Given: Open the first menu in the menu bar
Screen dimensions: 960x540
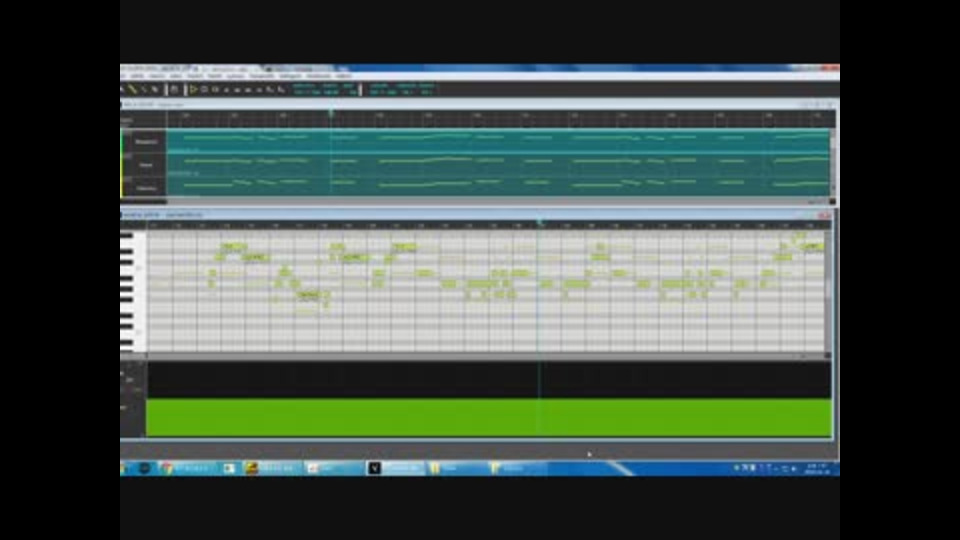Looking at the screenshot, I should point(122,76).
